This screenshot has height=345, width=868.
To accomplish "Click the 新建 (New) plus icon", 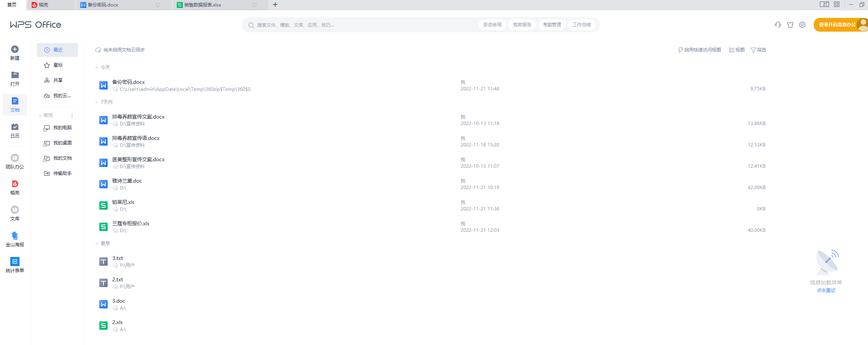I will 15,50.
